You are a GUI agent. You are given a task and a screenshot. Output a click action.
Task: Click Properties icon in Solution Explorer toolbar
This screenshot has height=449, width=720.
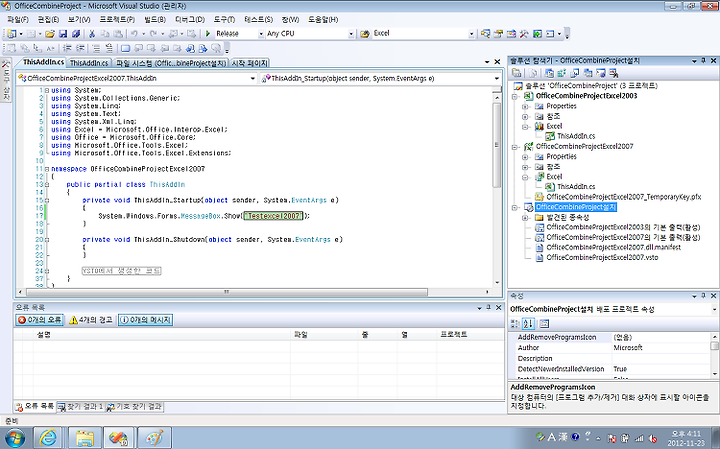(517, 73)
